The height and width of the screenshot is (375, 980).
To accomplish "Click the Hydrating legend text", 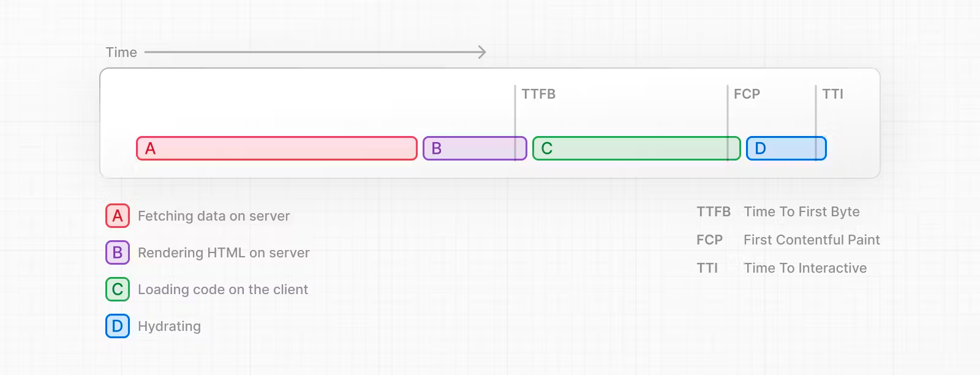I will (x=169, y=327).
